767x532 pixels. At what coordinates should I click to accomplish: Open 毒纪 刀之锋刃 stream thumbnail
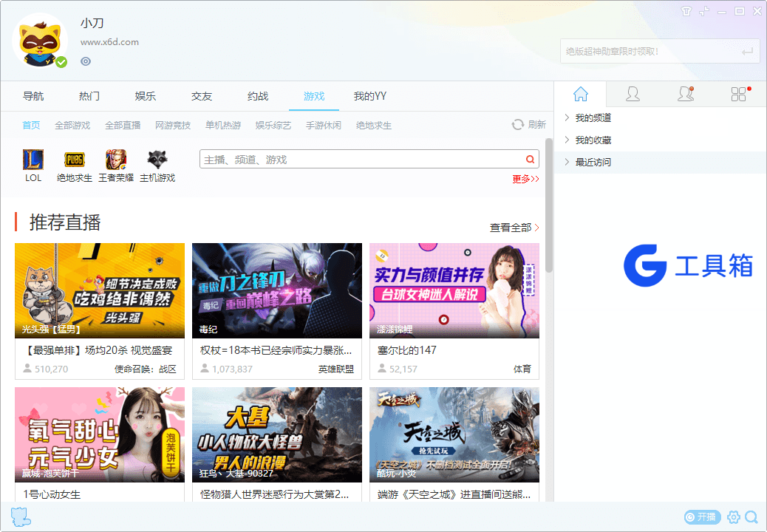click(277, 290)
